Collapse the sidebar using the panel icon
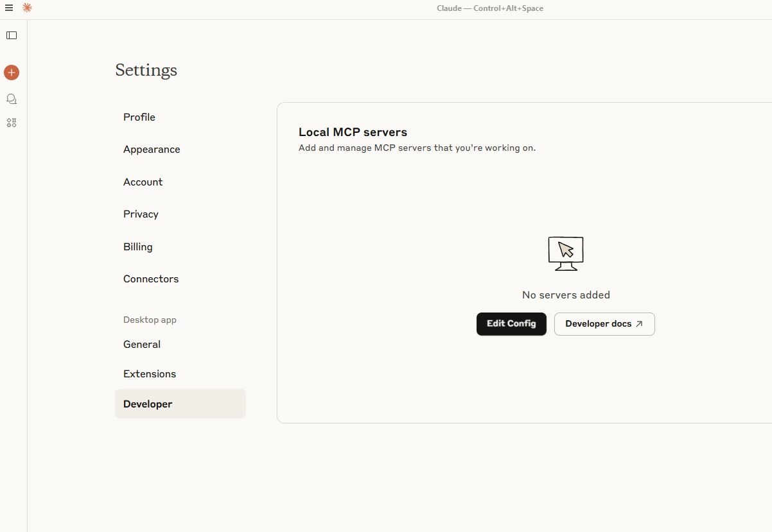Screen dimensions: 772x532 pyautogui.click(x=12, y=35)
